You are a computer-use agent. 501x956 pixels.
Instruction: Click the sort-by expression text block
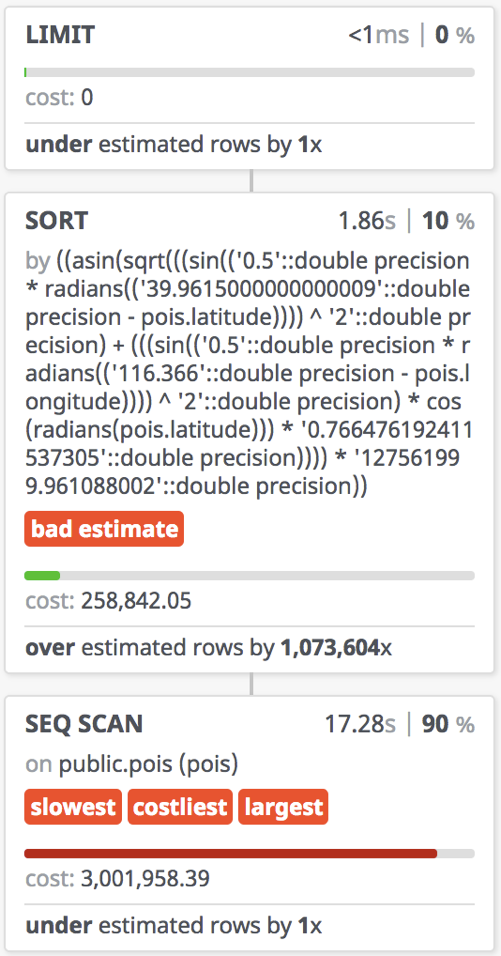point(249,374)
